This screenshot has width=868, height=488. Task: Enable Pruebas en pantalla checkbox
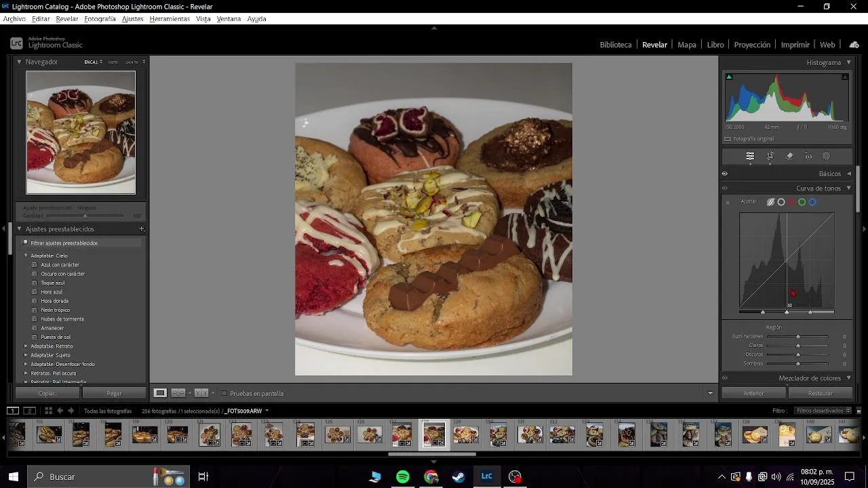[x=224, y=393]
